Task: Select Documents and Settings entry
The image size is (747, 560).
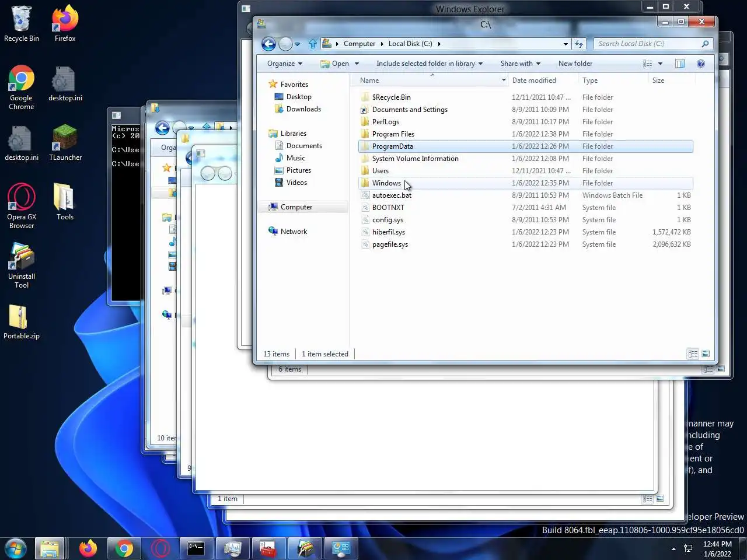Action: [525, 110]
